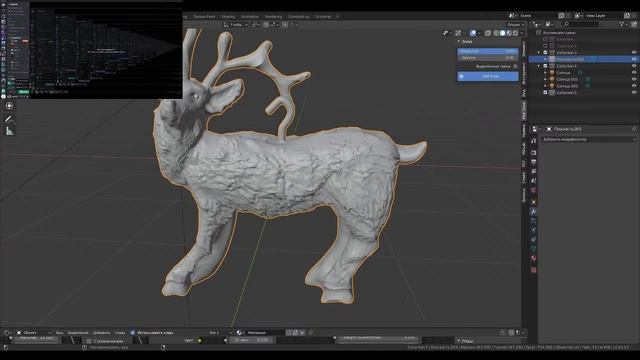Open the Scene properties tab

[x=533, y=181]
